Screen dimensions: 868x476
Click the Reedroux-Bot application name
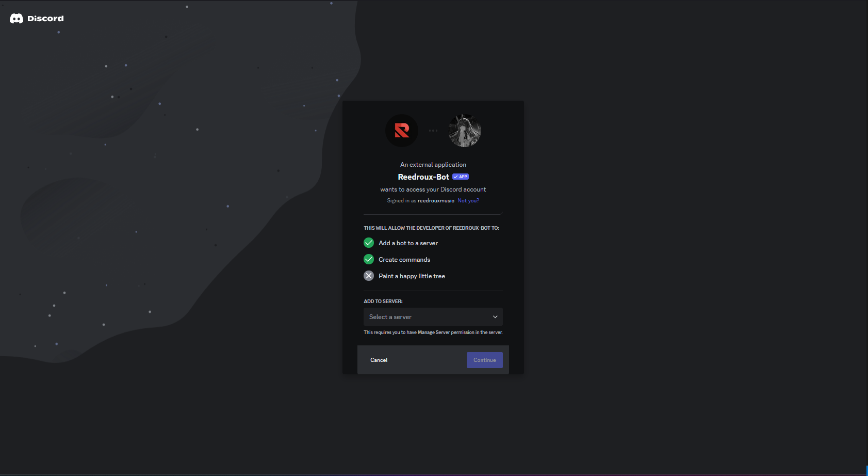click(x=423, y=177)
